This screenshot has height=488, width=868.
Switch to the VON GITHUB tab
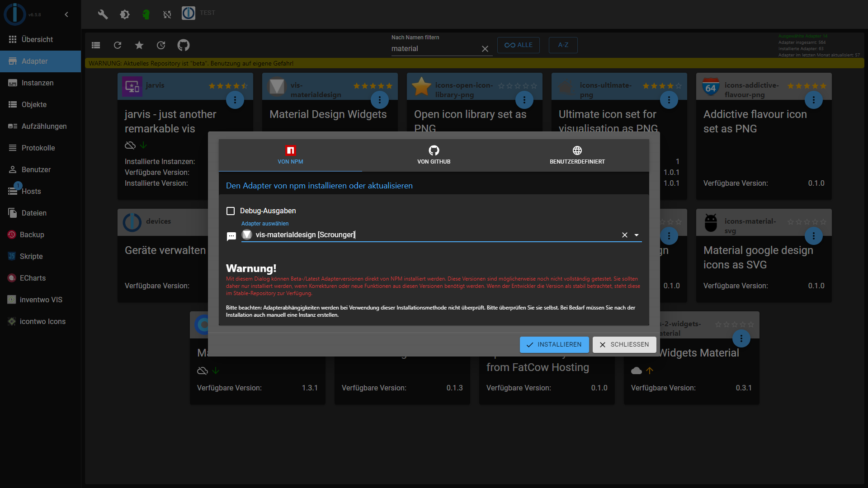click(x=434, y=155)
